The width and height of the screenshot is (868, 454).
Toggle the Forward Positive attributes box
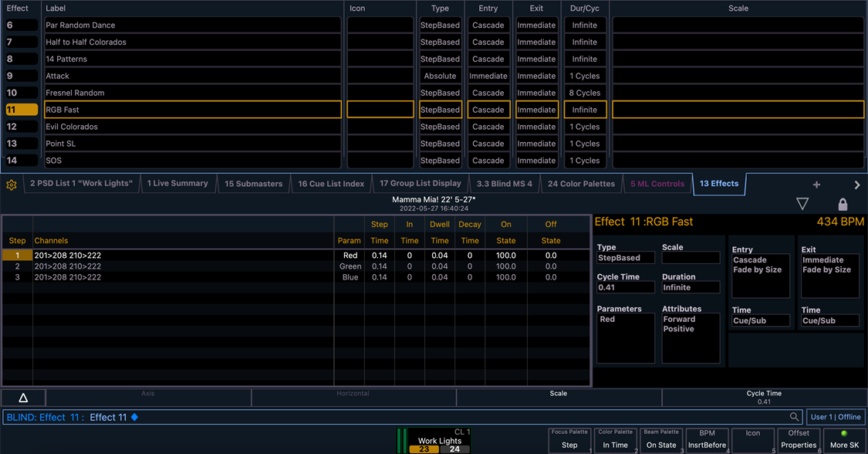coord(691,338)
